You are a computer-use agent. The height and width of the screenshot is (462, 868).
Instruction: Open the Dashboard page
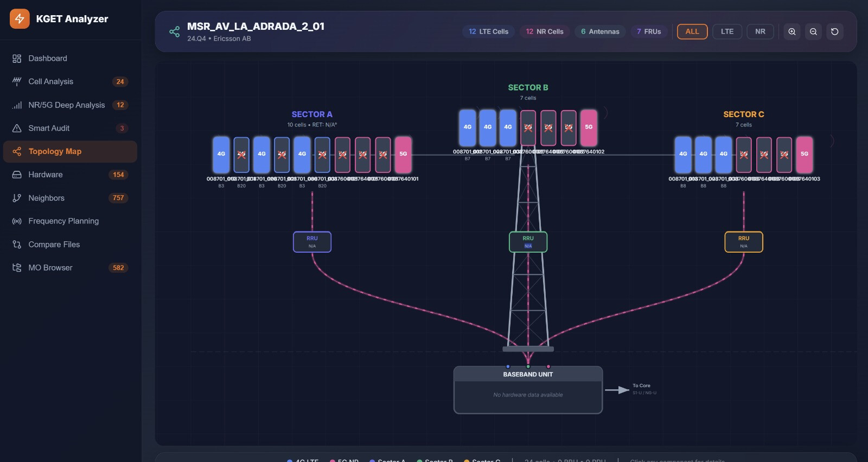(x=48, y=59)
